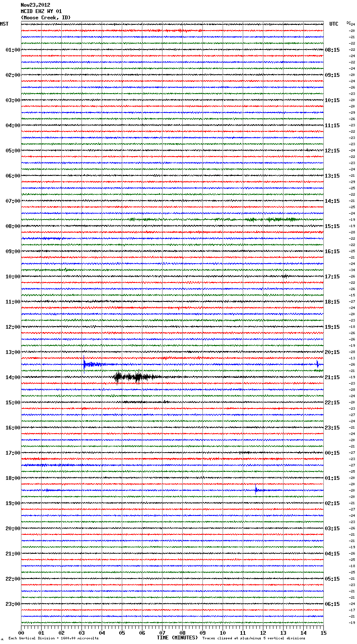
Task: Click the 15 minute tick label
Action: click(323, 633)
